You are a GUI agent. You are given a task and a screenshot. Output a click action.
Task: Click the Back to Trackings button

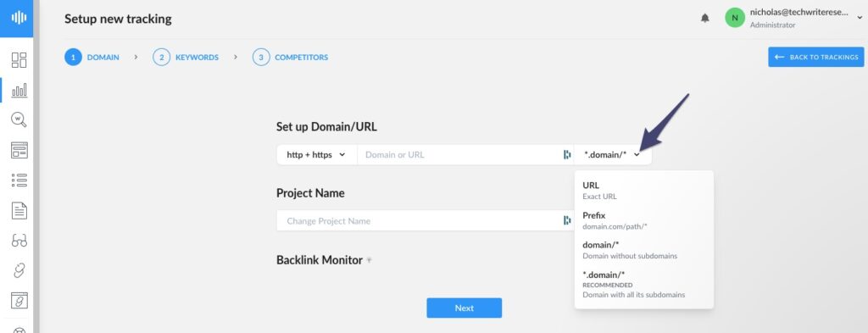tap(816, 57)
